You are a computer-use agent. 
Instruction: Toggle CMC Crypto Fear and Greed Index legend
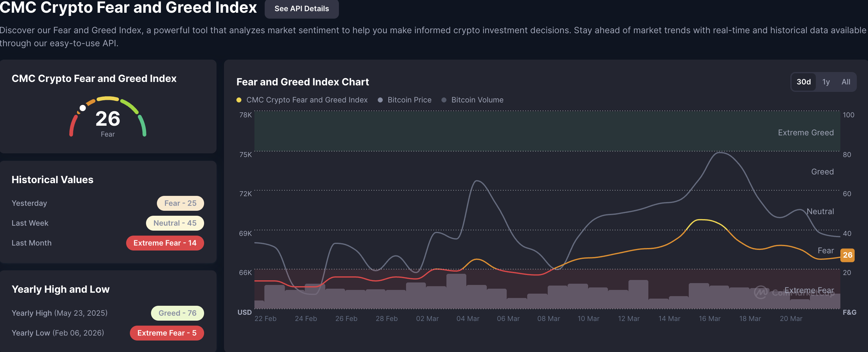point(306,100)
